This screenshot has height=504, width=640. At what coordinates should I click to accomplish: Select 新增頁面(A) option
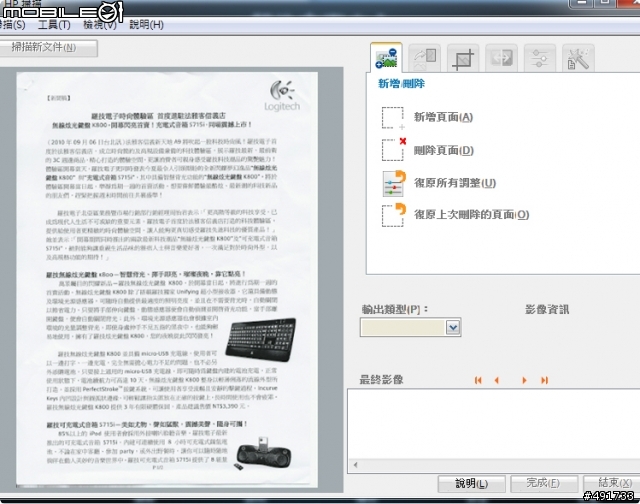click(x=443, y=117)
